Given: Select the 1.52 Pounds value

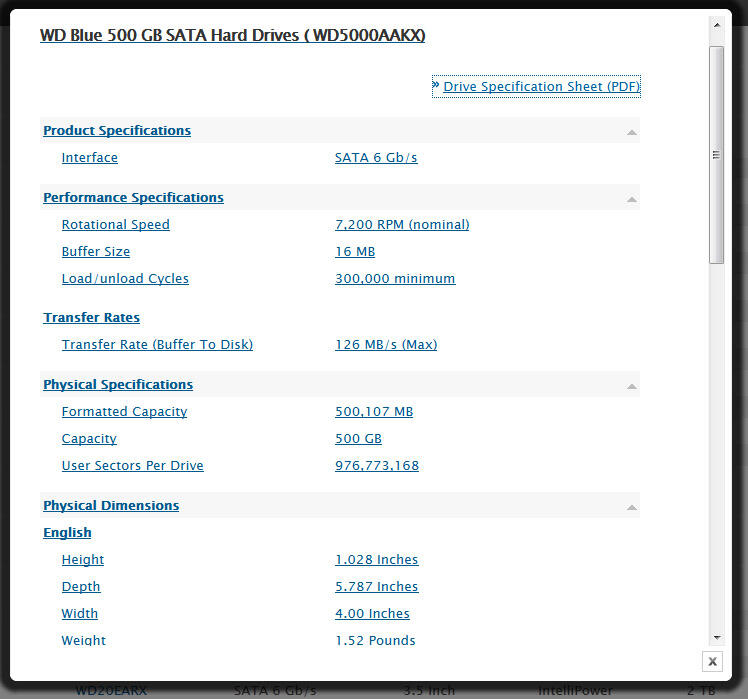Looking at the screenshot, I should [x=375, y=640].
